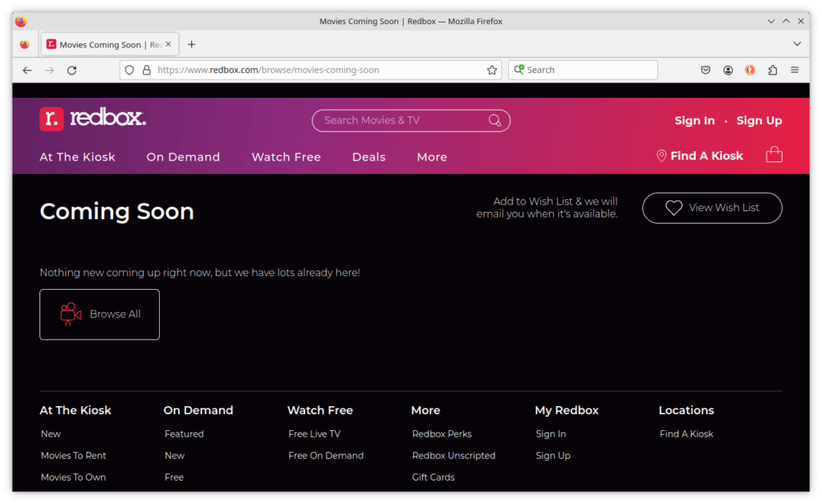Open footer Sign In under My Redbox
Image resolution: width=822 pixels, height=504 pixels.
551,434
